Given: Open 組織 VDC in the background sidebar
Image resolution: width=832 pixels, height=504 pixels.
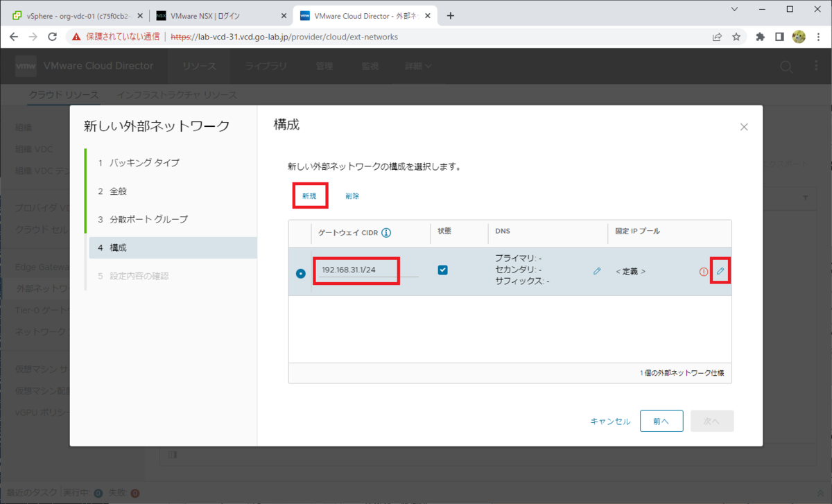Looking at the screenshot, I should 35,150.
